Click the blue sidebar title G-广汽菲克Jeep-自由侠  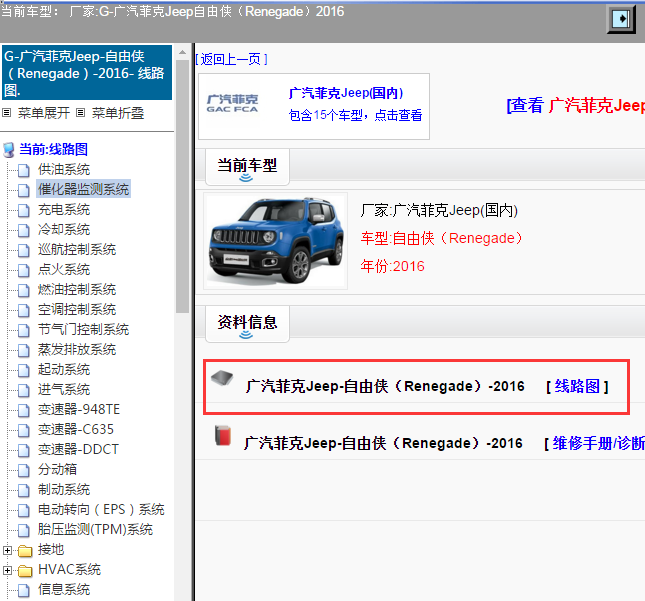tap(86, 72)
